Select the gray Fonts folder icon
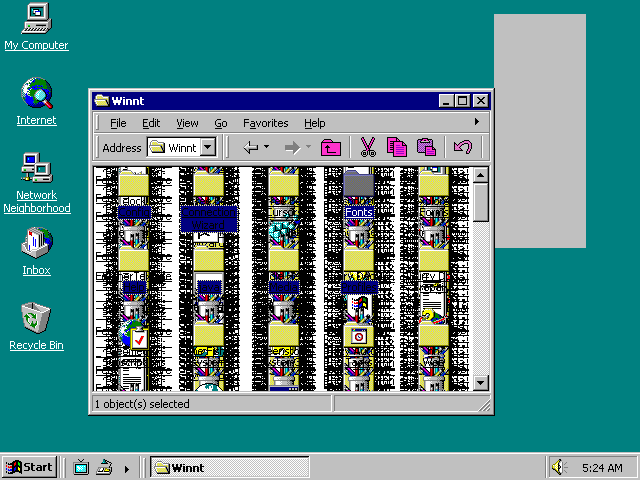 click(358, 183)
